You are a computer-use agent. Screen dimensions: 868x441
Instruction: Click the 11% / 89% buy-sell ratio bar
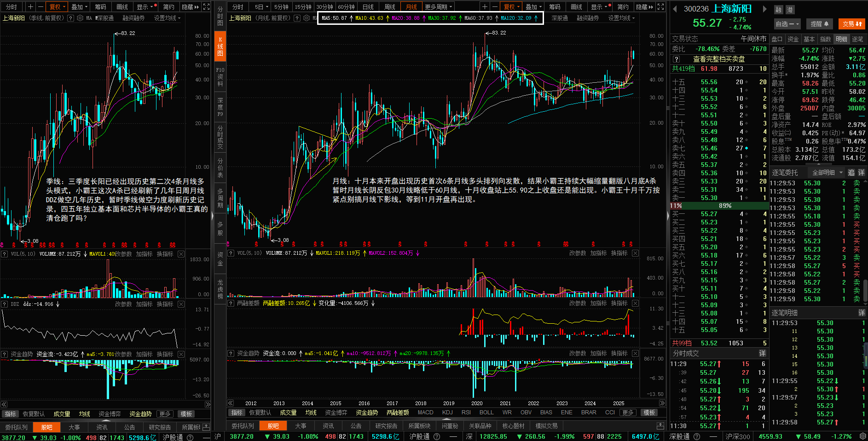point(719,206)
